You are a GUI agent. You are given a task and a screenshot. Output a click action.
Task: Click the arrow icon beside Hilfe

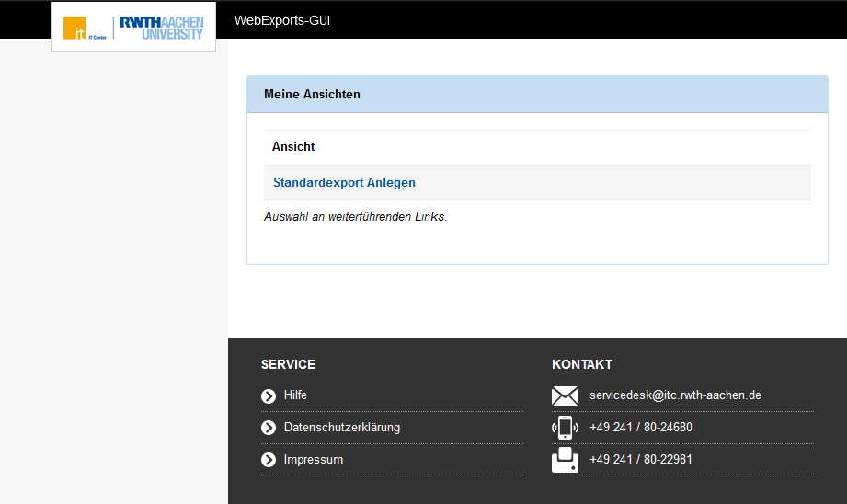click(x=269, y=396)
